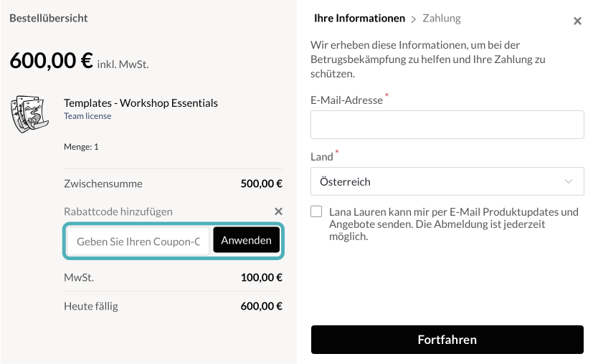The width and height of the screenshot is (593, 364).
Task: Click the breadcrumb arrow separator before Zahlung
Action: 414,19
